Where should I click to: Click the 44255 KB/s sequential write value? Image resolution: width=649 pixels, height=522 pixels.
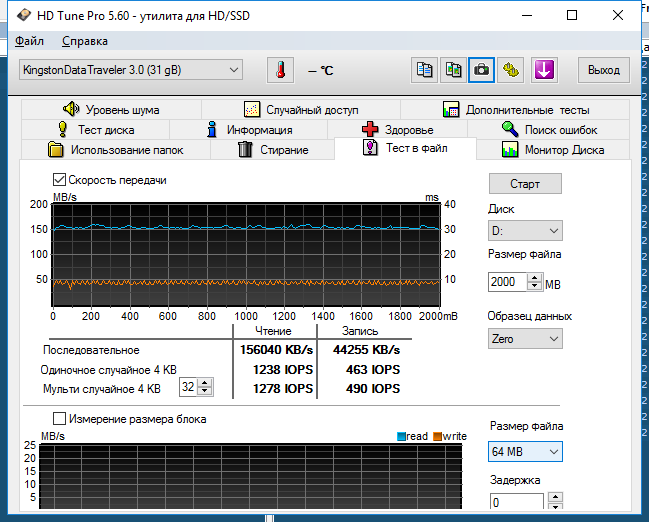[x=366, y=350]
